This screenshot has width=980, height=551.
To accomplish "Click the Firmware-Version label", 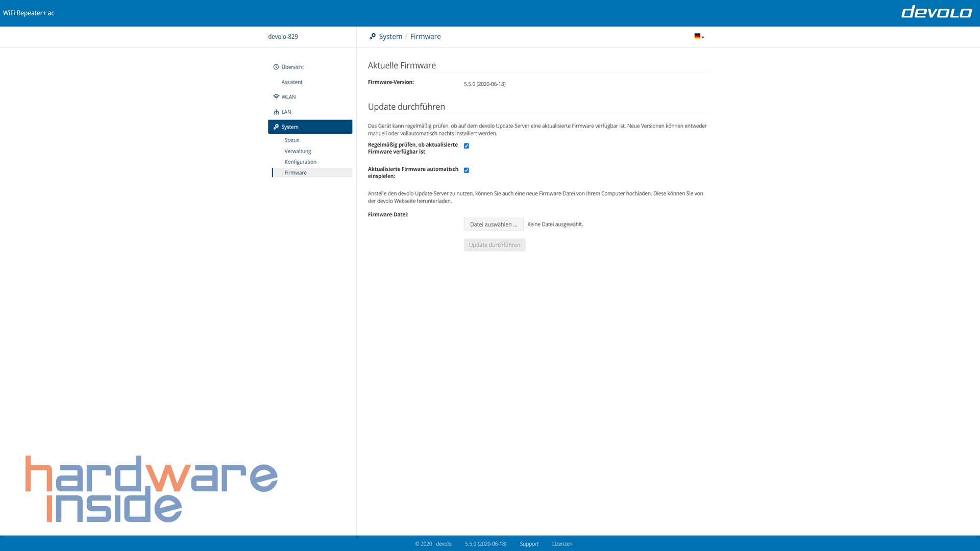I will coord(391,82).
